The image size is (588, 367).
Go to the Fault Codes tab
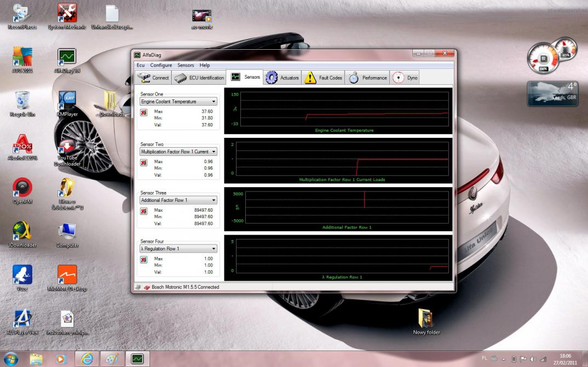323,78
